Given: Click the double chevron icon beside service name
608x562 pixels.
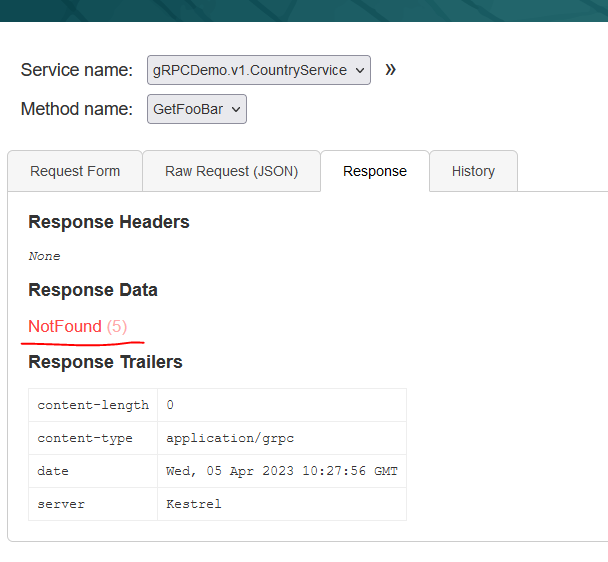Looking at the screenshot, I should click(x=391, y=70).
